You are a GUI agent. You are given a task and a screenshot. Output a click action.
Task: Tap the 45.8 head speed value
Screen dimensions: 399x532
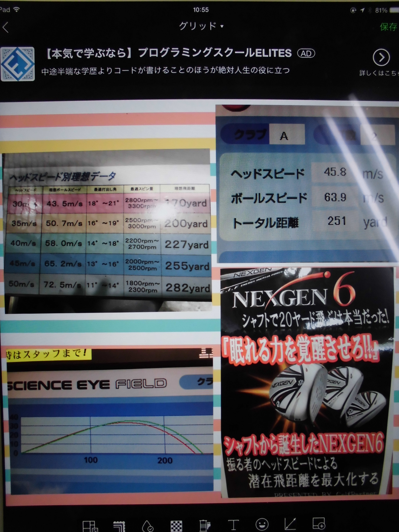pos(335,172)
